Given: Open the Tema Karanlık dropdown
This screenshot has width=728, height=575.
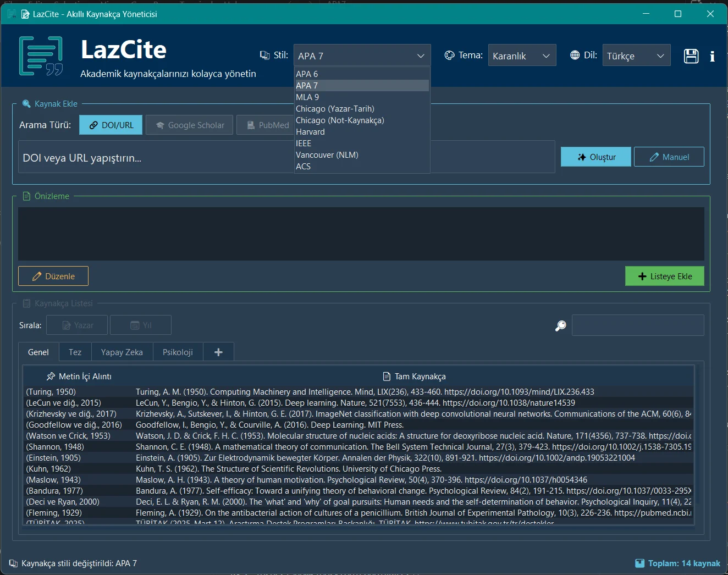Looking at the screenshot, I should [522, 55].
